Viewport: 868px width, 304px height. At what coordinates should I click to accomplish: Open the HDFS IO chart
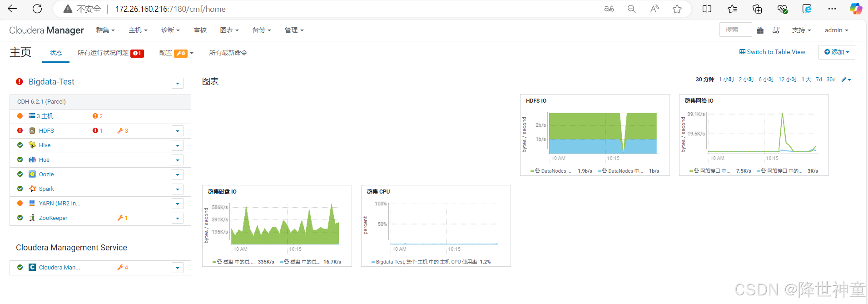595,135
